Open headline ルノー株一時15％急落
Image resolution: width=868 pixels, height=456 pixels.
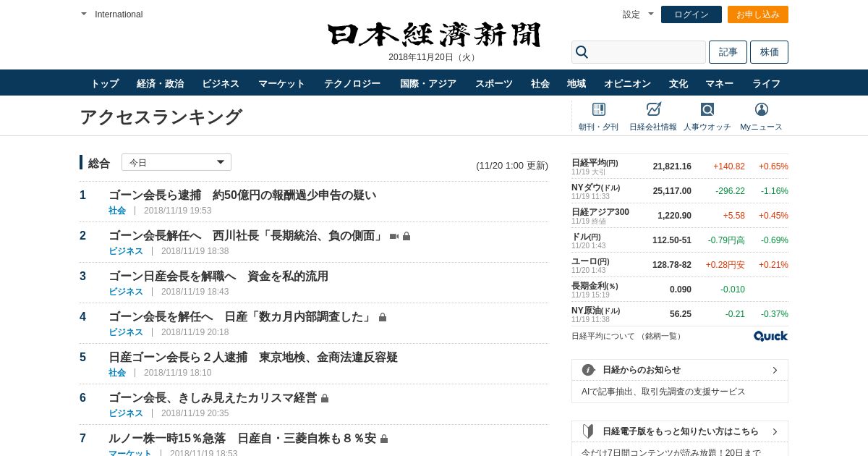click(x=242, y=439)
